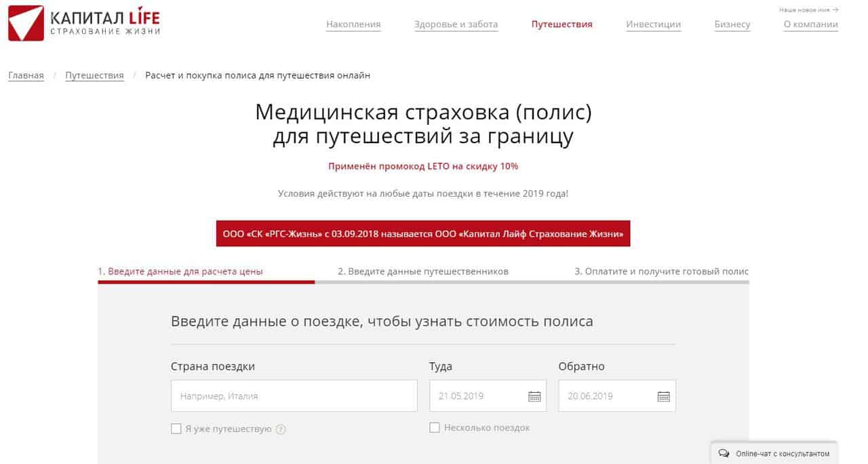
Task: Click the help question mark icon
Action: coord(281,429)
